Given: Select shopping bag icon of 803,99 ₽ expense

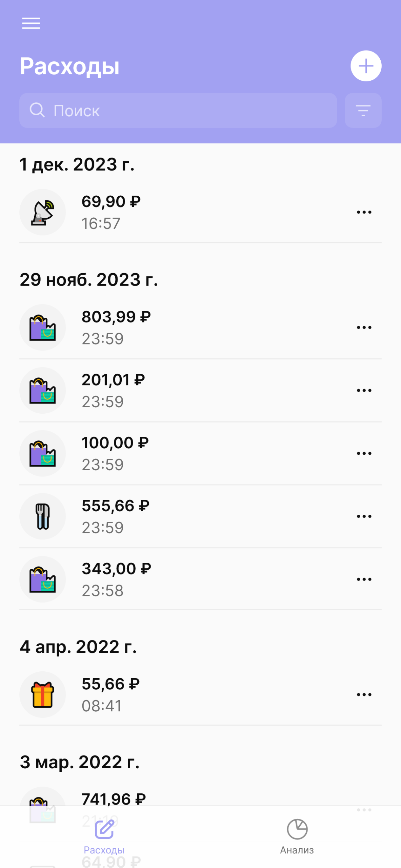Looking at the screenshot, I should tap(42, 328).
